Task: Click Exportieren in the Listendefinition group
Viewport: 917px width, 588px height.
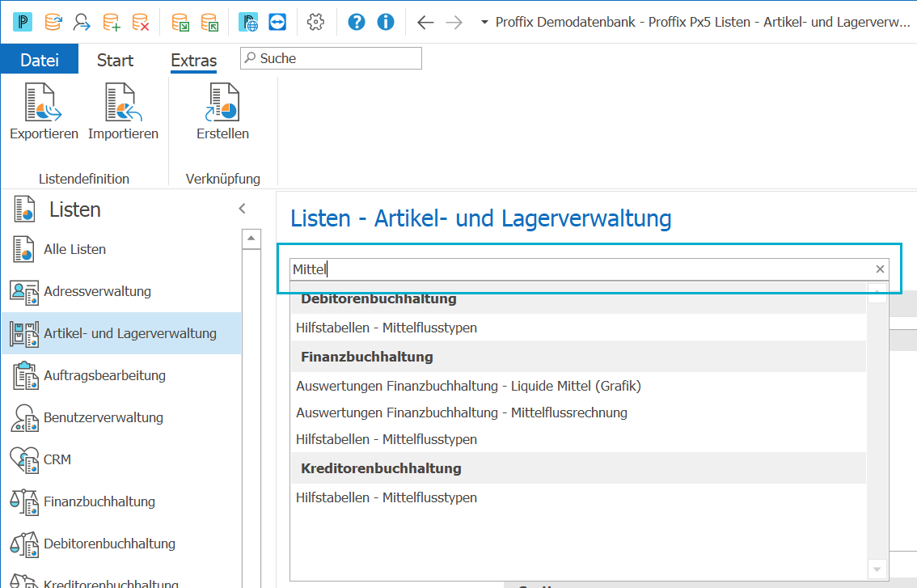Action: pos(44,112)
